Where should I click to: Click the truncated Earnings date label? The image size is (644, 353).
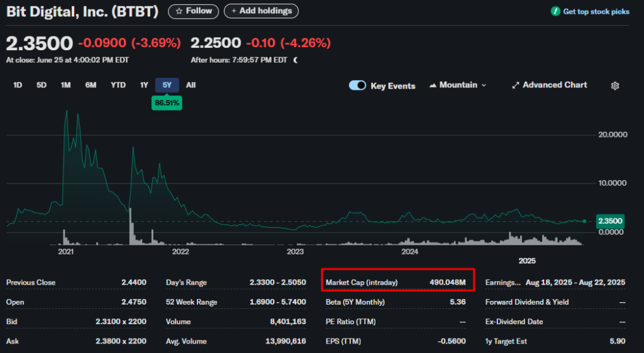click(x=502, y=283)
